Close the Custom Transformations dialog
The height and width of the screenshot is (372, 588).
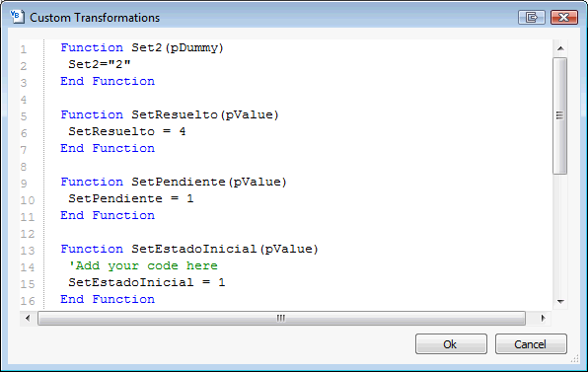click(x=563, y=17)
